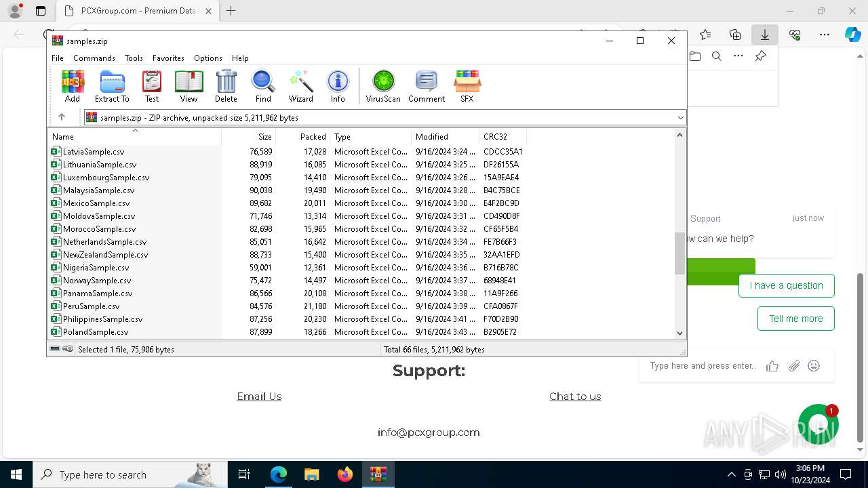868x488 pixels.
Task: Open the notification center icon
Action: tap(846, 474)
